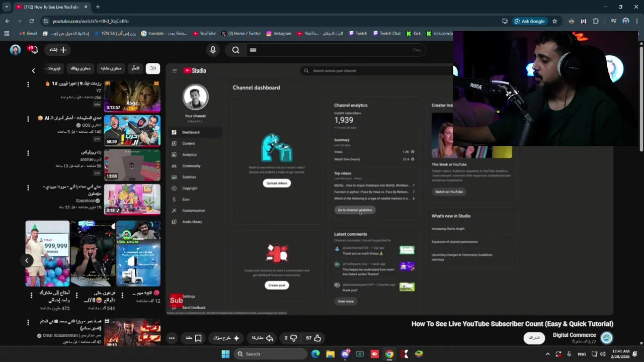Open options menu for the Spacetoon video

click(28, 188)
